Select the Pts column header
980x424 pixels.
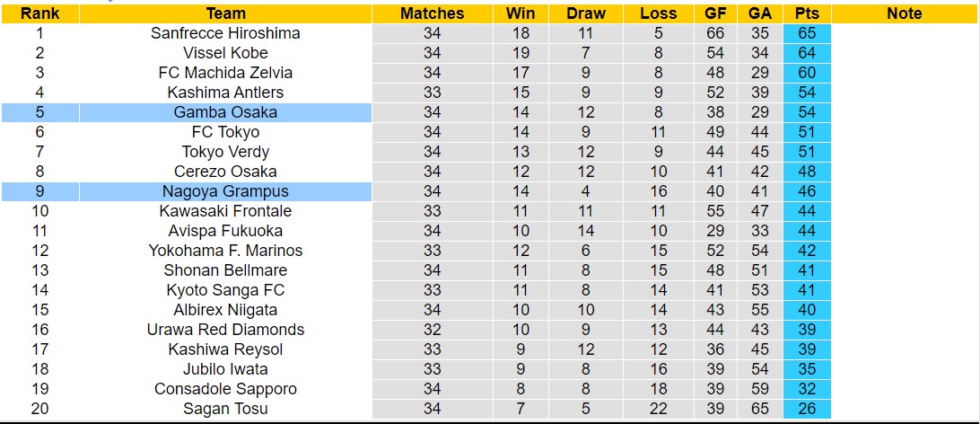[x=806, y=13]
